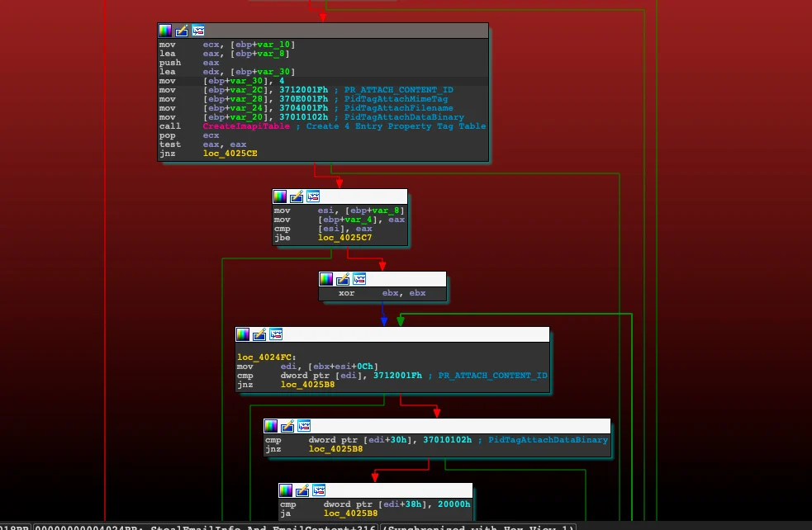
Task: Click the node color icon on the CreateImapiTable block
Action: tap(165, 31)
